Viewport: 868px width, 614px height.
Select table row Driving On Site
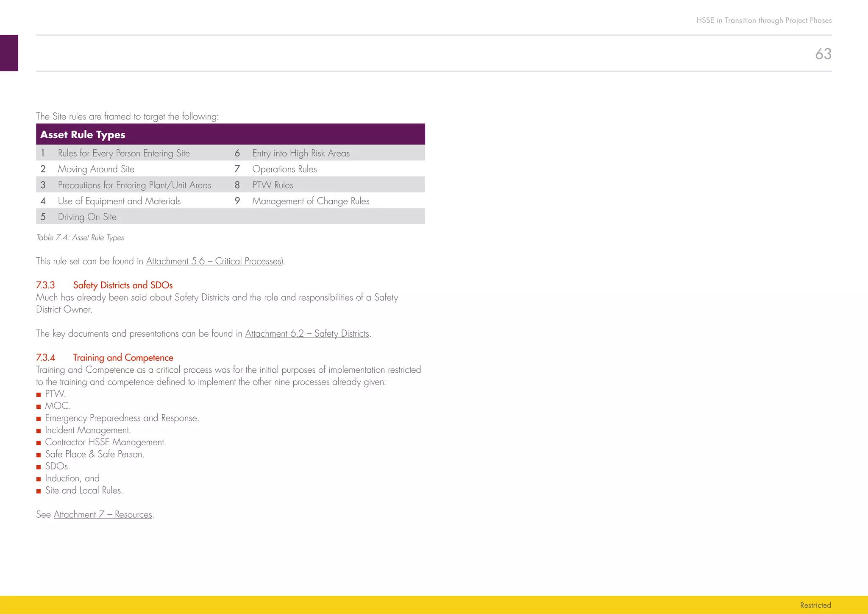87,217
